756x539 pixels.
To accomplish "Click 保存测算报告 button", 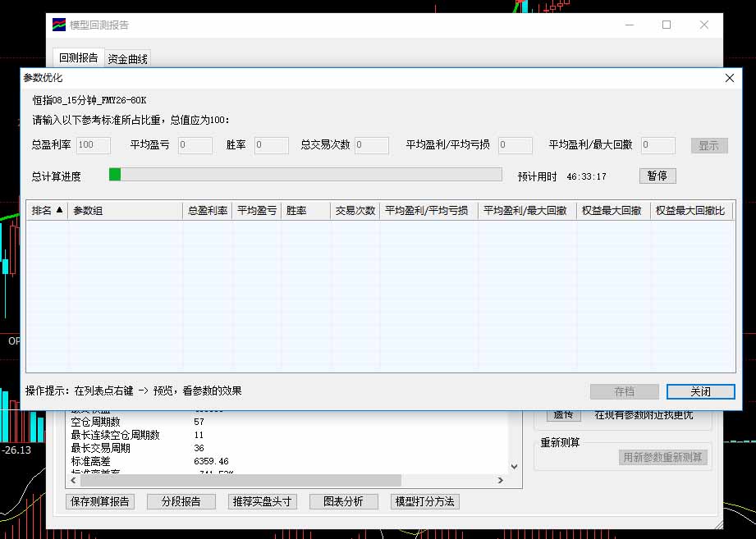I will click(101, 501).
